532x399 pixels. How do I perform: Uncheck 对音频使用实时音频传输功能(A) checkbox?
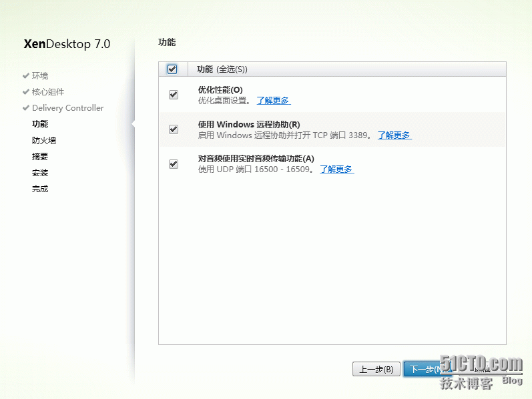click(174, 164)
